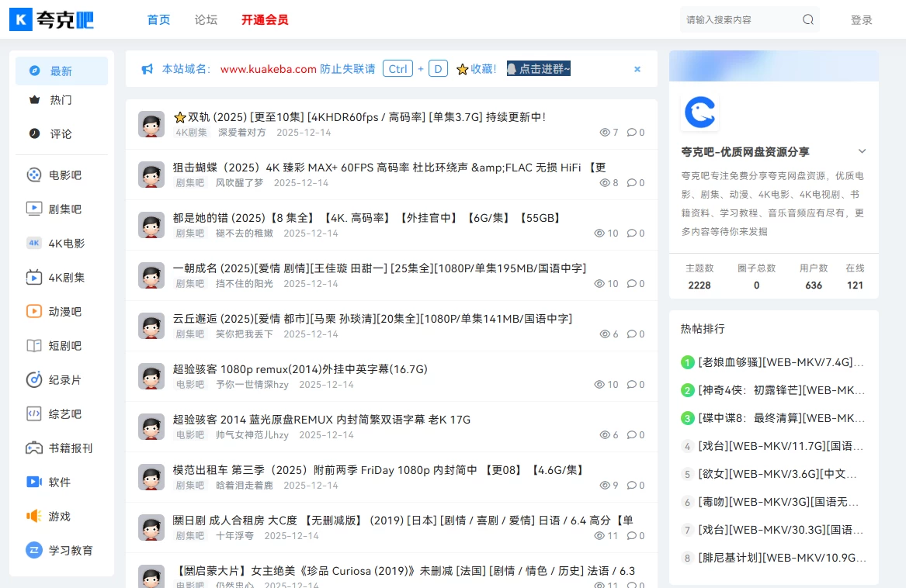
Task: Select the 软件 software category icon
Action: tap(33, 482)
